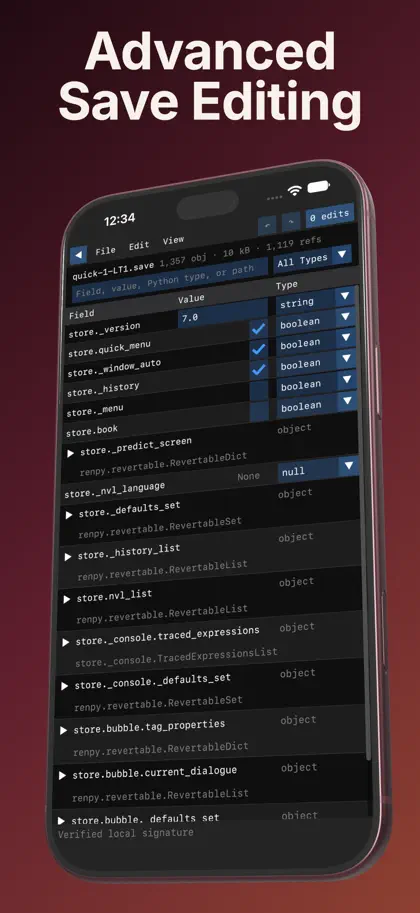Tap the back arrow beside File menu
This screenshot has height=913, width=420.
click(x=79, y=254)
